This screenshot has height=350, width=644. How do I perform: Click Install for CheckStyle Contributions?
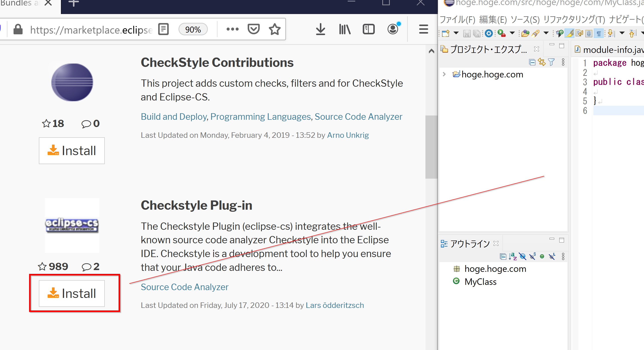72,151
